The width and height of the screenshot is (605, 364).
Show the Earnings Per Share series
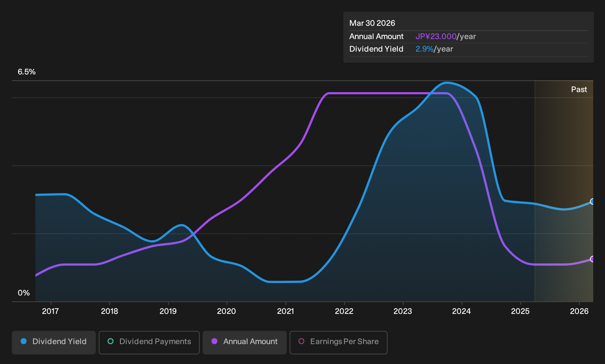pyautogui.click(x=339, y=343)
